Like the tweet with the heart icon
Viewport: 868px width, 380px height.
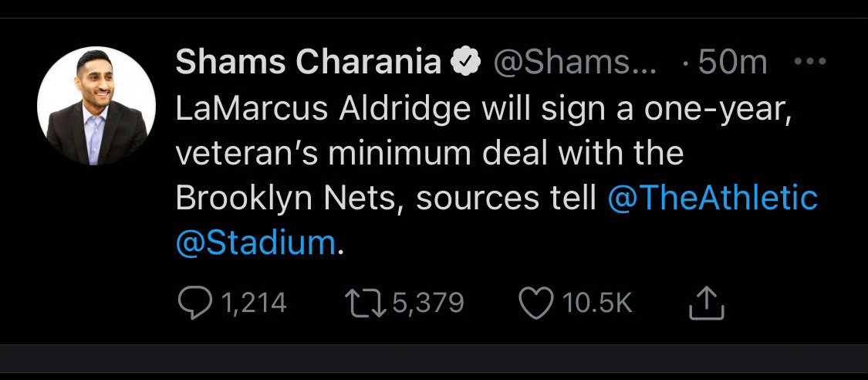pos(535,303)
